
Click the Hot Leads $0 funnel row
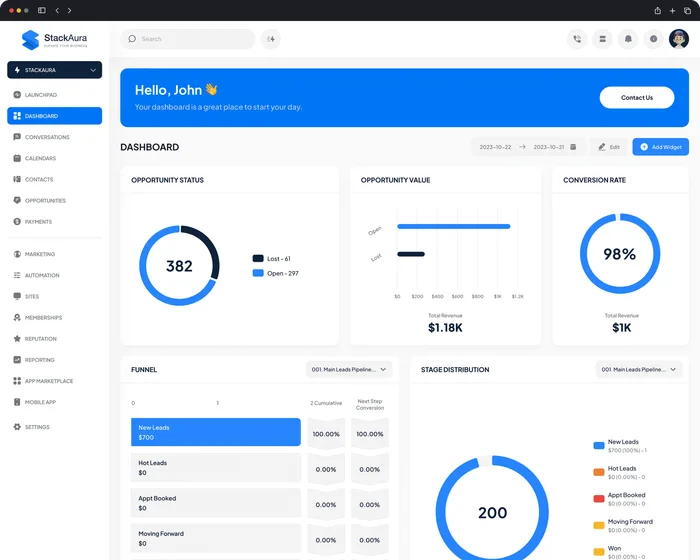click(216, 468)
